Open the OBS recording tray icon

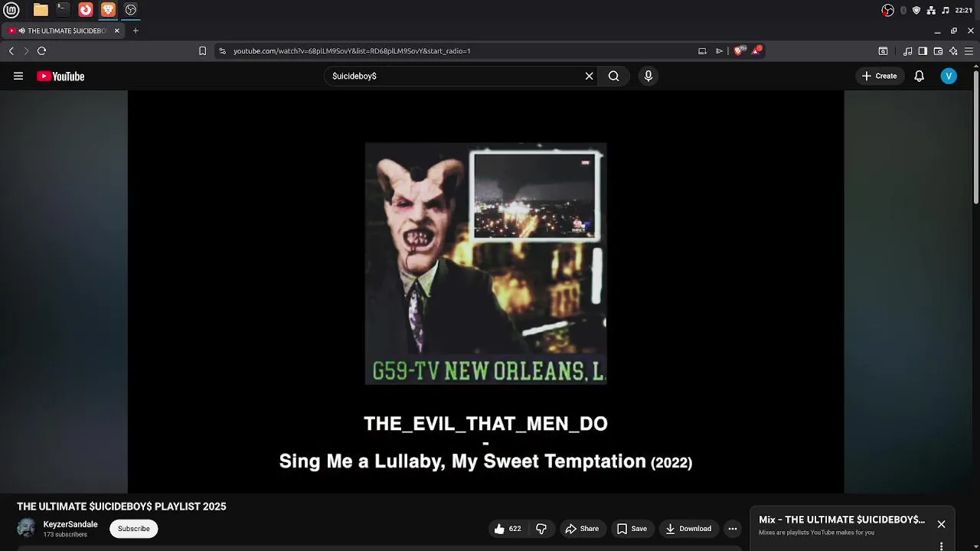(887, 10)
